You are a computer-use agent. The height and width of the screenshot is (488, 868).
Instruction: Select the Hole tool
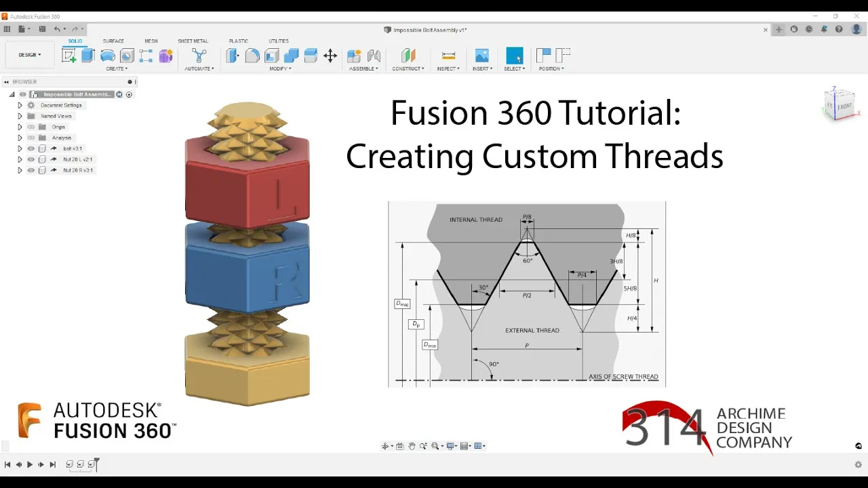click(x=126, y=56)
